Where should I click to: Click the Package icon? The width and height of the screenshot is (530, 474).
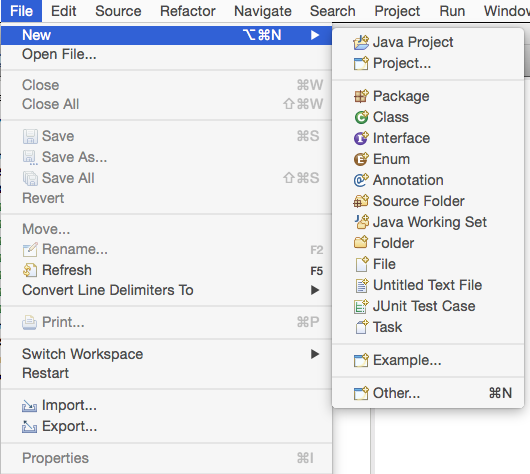[361, 96]
